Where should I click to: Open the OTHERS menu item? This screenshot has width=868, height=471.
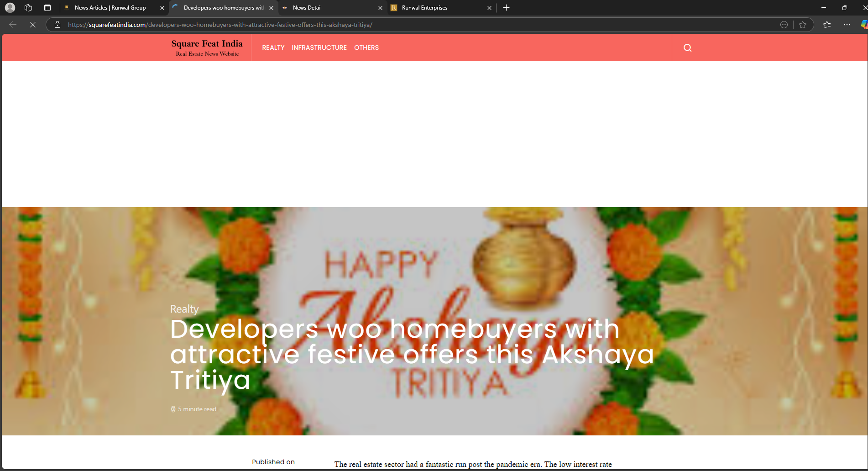click(366, 48)
